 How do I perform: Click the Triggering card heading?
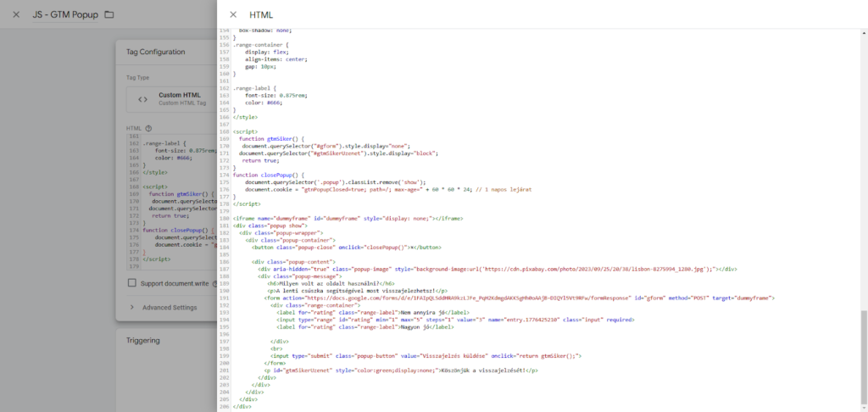(142, 341)
